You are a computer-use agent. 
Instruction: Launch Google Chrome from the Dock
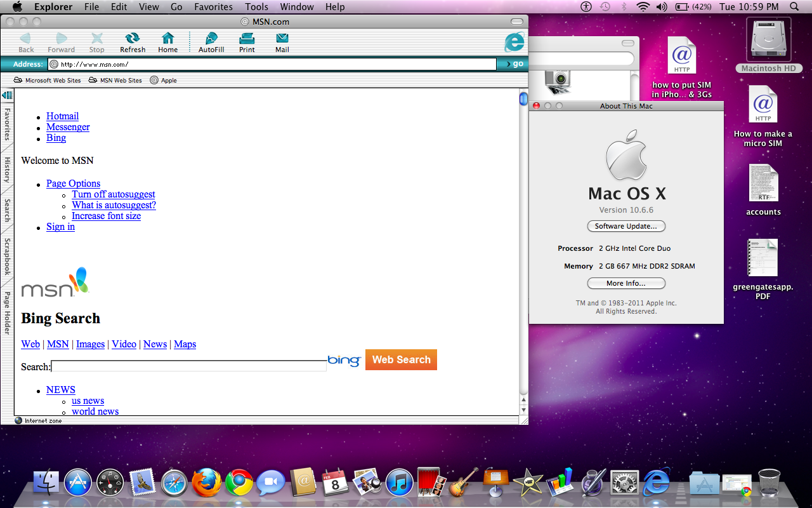pyautogui.click(x=239, y=483)
